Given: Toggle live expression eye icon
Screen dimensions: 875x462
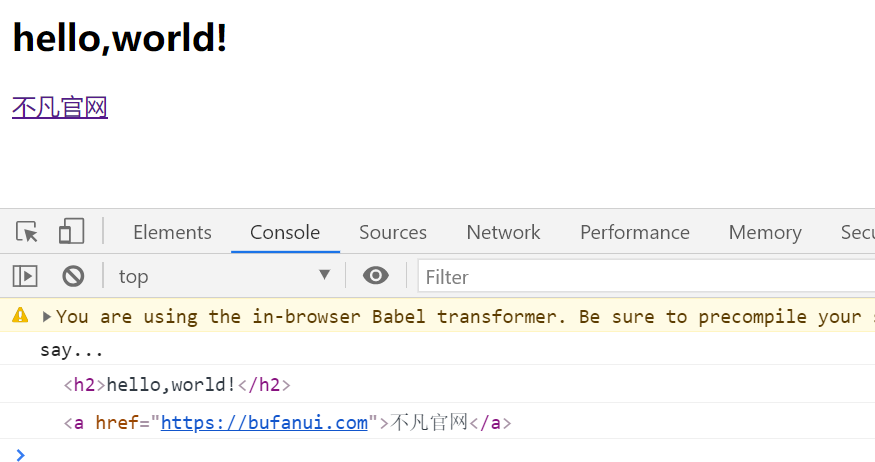Looking at the screenshot, I should (376, 276).
